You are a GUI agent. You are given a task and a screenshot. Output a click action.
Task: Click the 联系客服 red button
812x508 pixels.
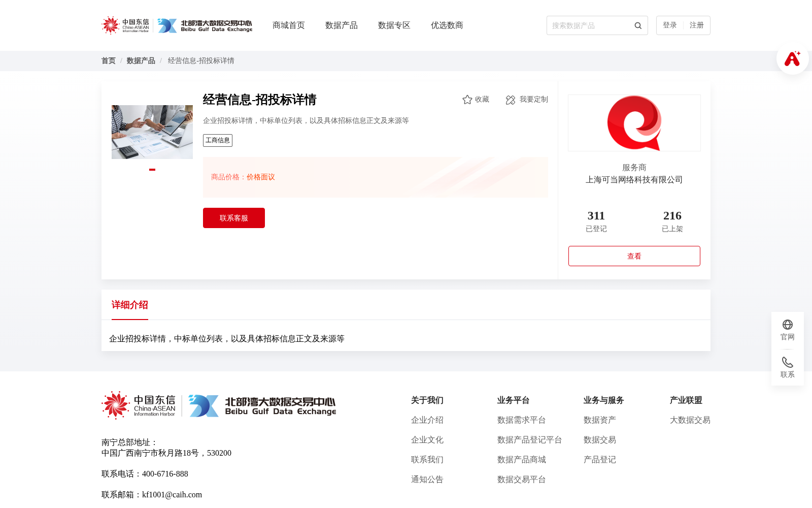click(x=234, y=218)
